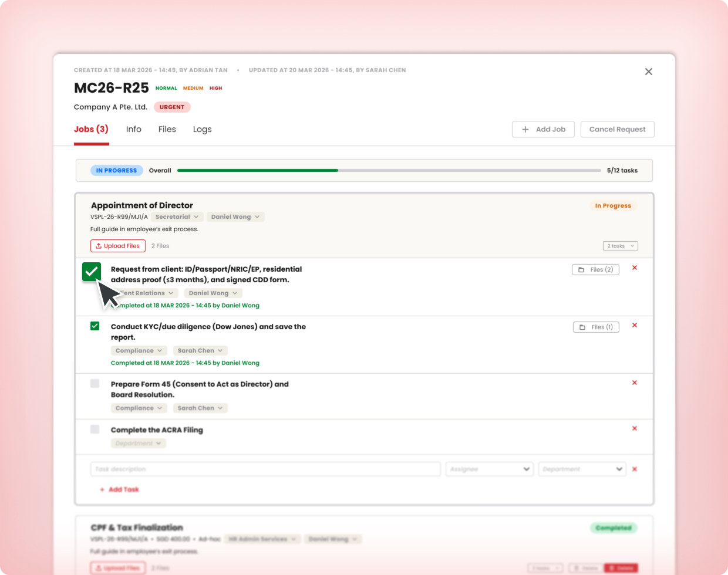Uncheck the 'Conduct KYC/due diligence' checkbox
This screenshot has width=728, height=575.
click(x=95, y=326)
